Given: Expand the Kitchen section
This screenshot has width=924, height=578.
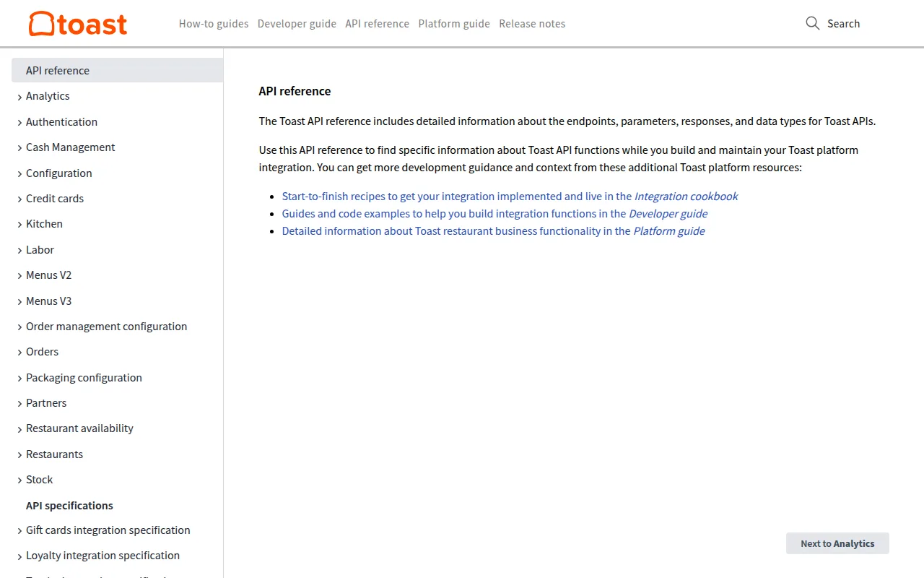Looking at the screenshot, I should (44, 223).
